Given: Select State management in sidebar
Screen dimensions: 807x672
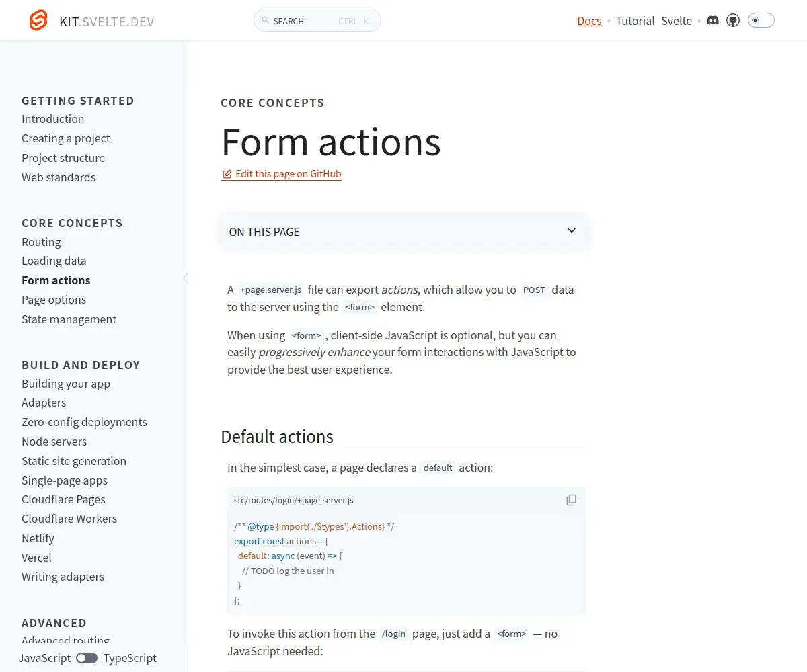Looking at the screenshot, I should [x=69, y=319].
